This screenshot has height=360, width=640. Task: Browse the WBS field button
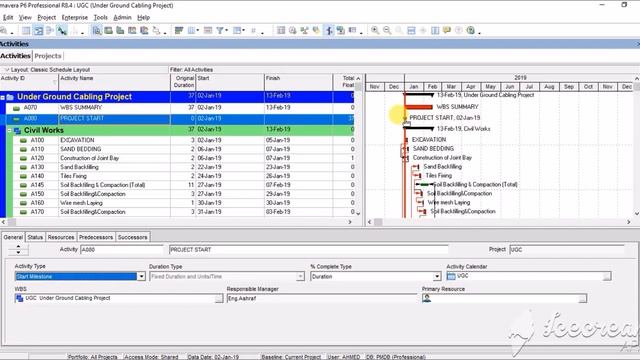[219, 298]
